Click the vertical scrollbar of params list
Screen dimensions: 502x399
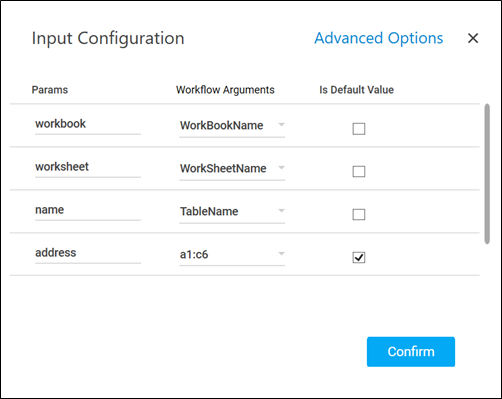pyautogui.click(x=487, y=174)
